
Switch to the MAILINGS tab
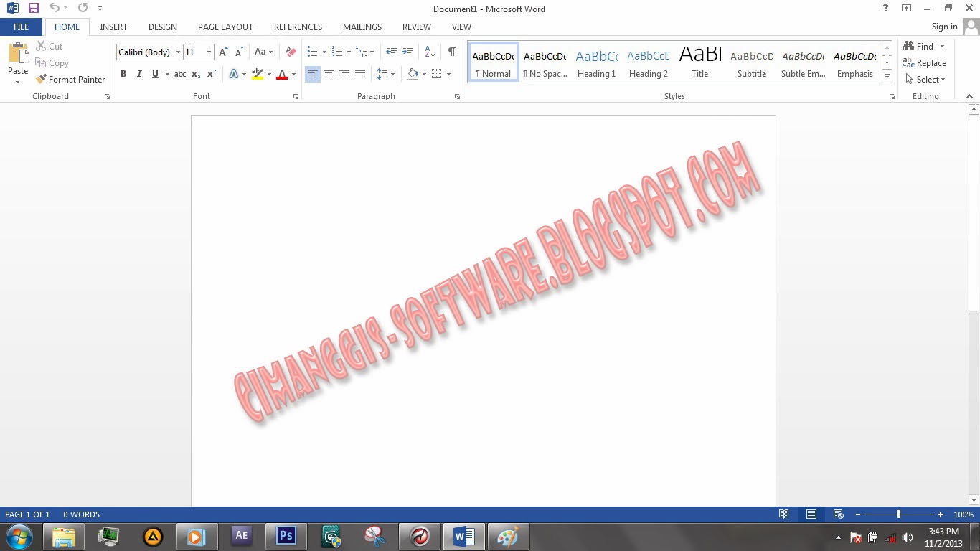point(362,27)
